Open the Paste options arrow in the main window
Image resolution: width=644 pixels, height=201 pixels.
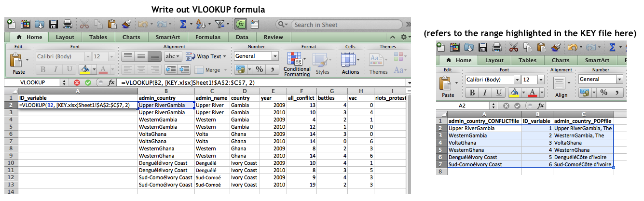pos(27,60)
